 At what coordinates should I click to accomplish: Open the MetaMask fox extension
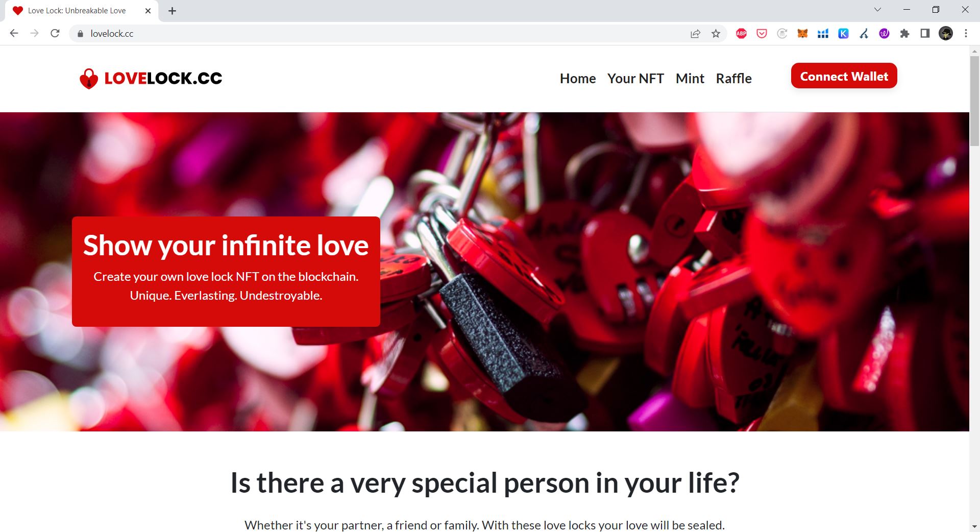pyautogui.click(x=802, y=34)
